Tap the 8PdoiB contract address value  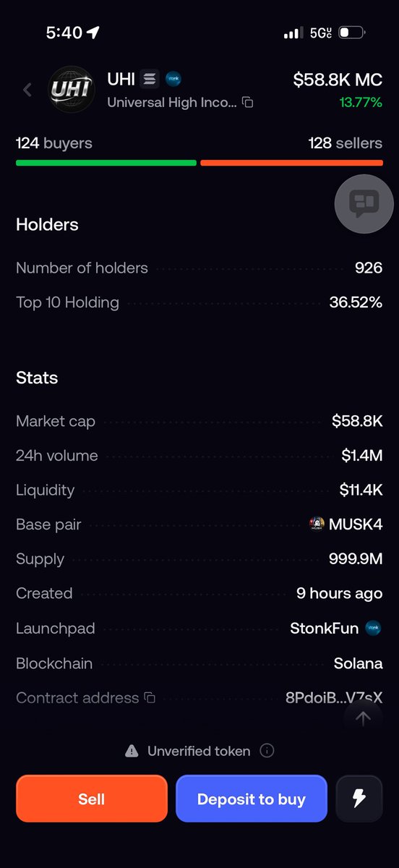pyautogui.click(x=334, y=698)
